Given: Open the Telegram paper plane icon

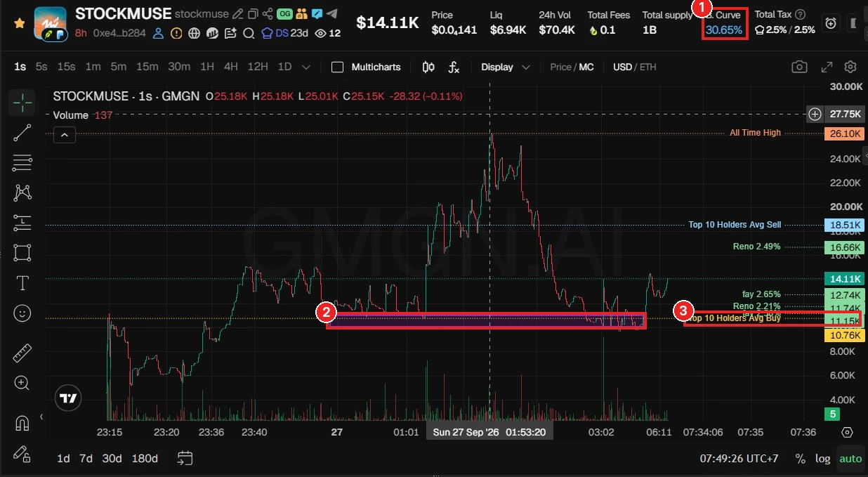Looking at the screenshot, I should (332, 13).
